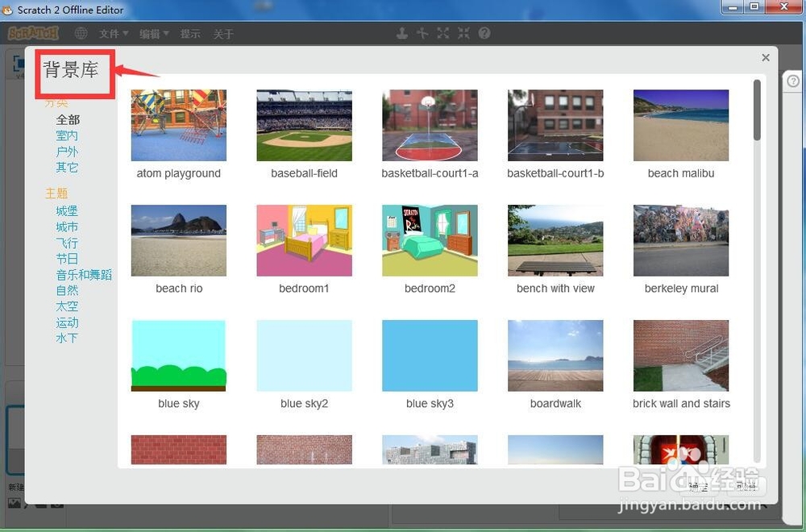Click the Scratch logo

coord(33,33)
